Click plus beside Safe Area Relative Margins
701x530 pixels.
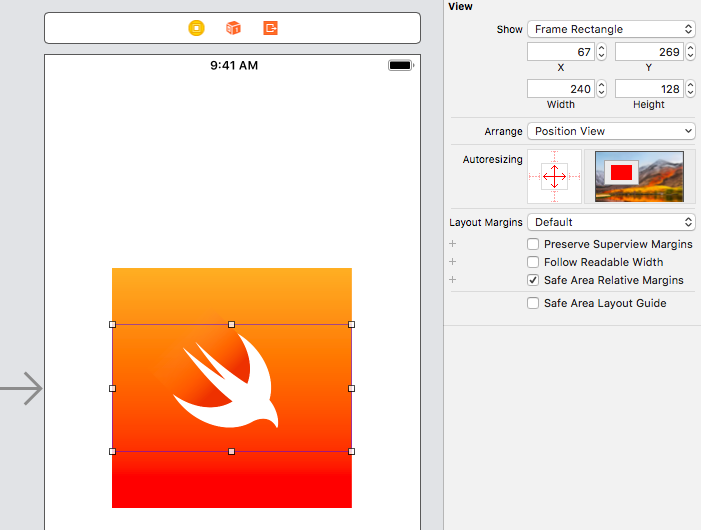pos(452,279)
